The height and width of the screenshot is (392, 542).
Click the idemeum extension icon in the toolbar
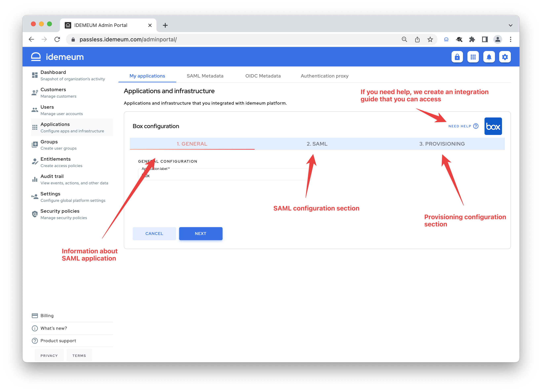(446, 39)
